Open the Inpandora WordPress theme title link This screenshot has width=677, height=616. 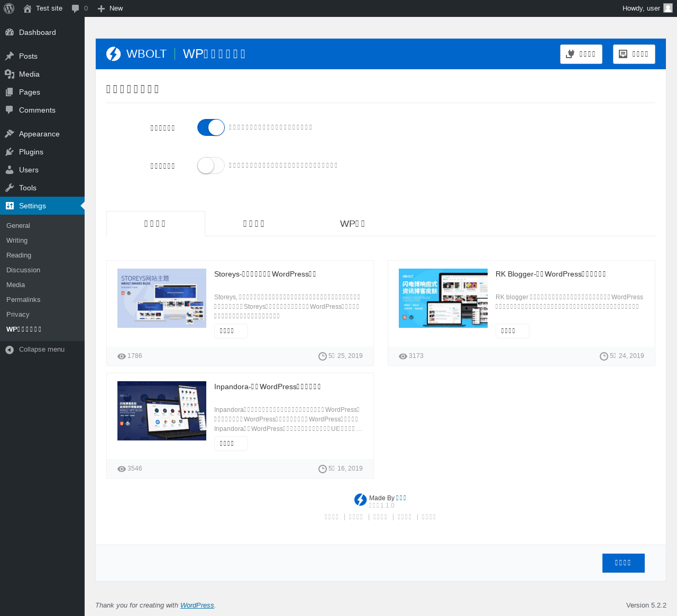(268, 387)
